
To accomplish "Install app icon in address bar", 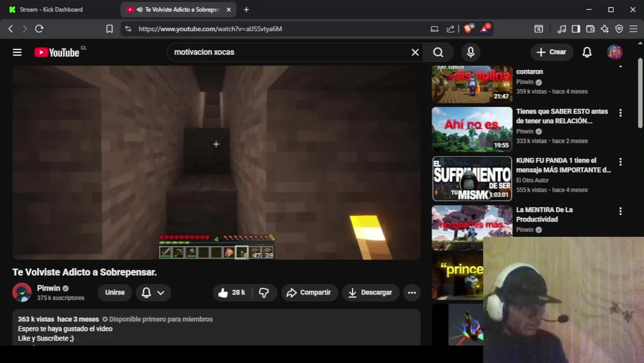I will coord(434,29).
